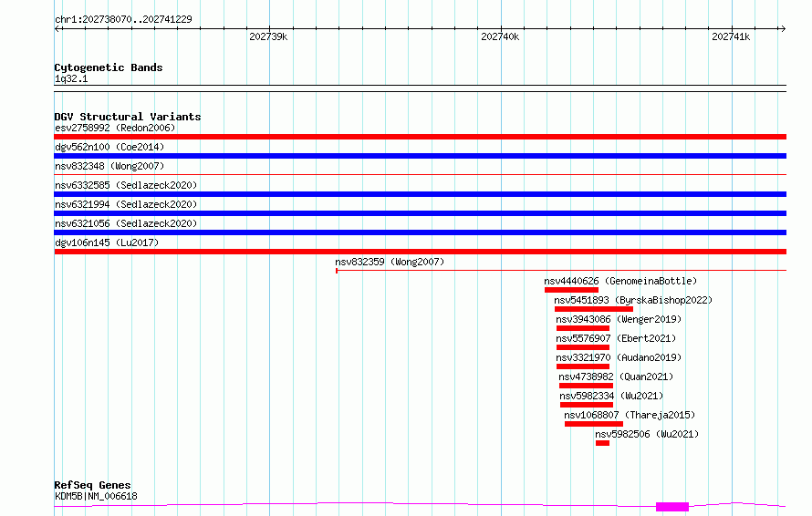Open the nsv5576907 (Ebert2021) label
The width and height of the screenshot is (812, 516).
coord(616,338)
